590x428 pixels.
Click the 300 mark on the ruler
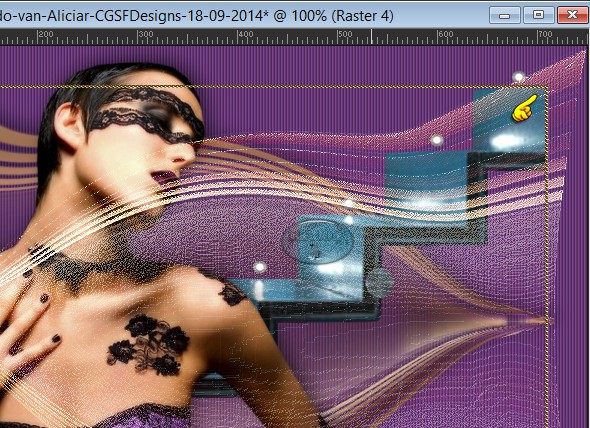pyautogui.click(x=146, y=34)
